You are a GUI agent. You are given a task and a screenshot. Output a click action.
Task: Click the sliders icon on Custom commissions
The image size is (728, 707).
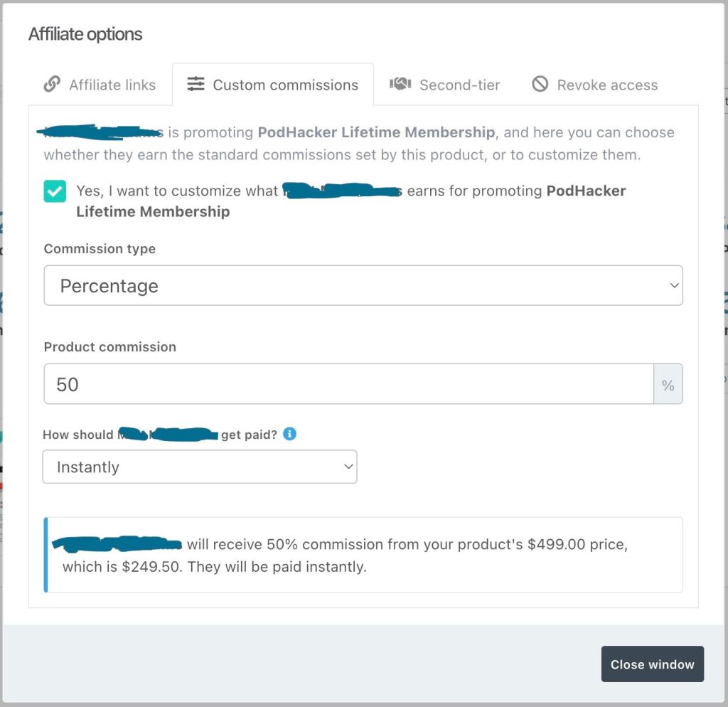click(x=196, y=85)
